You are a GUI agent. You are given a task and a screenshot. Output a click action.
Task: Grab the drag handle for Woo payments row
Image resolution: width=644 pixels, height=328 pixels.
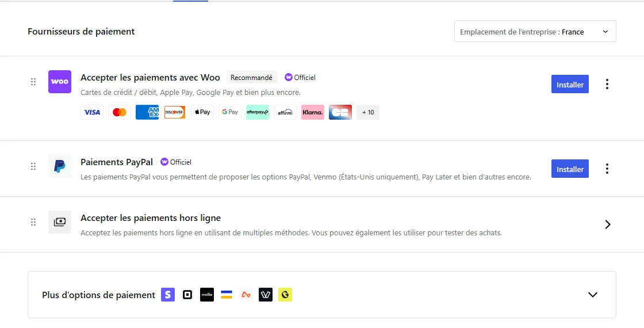(33, 81)
